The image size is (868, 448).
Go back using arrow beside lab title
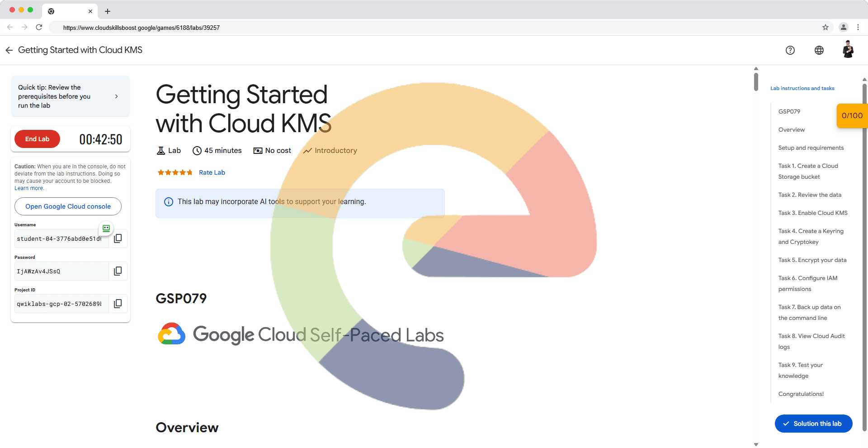coord(9,50)
